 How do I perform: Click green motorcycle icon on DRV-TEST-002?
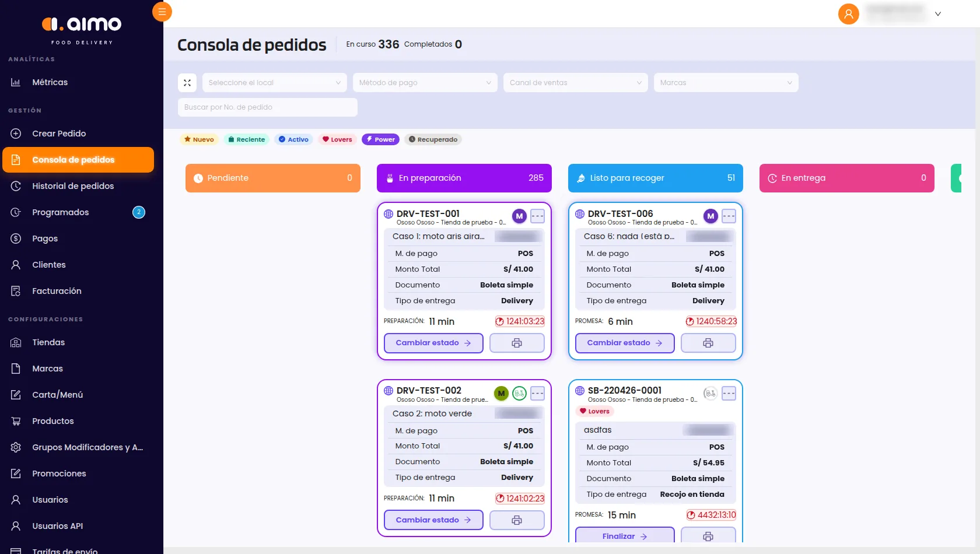tap(519, 394)
